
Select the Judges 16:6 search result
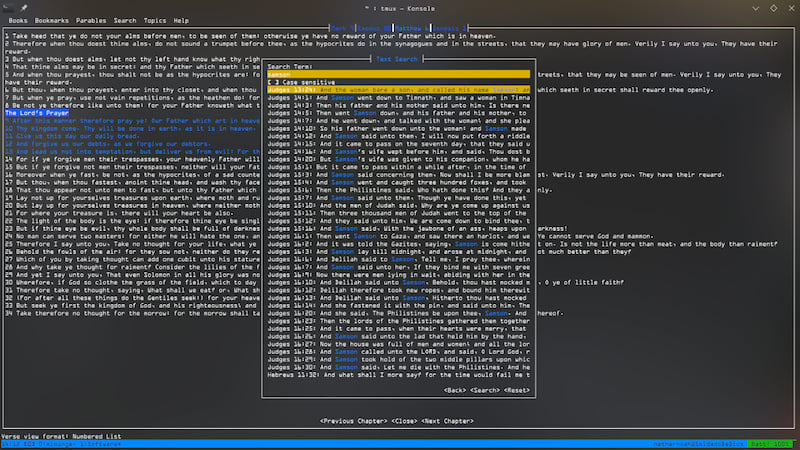398,259
